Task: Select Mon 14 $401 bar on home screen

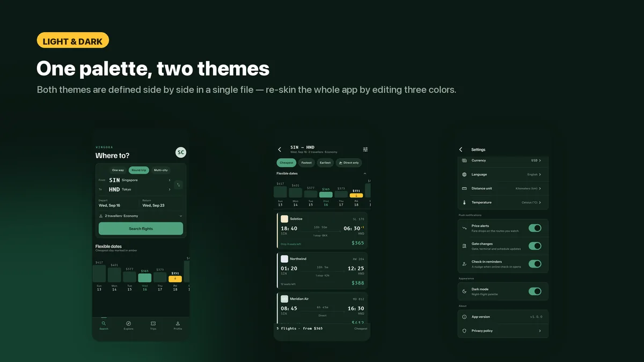Action: (114, 275)
